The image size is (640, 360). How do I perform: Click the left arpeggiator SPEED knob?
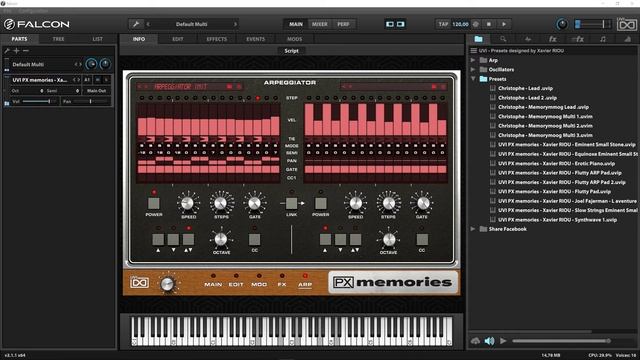click(x=187, y=202)
